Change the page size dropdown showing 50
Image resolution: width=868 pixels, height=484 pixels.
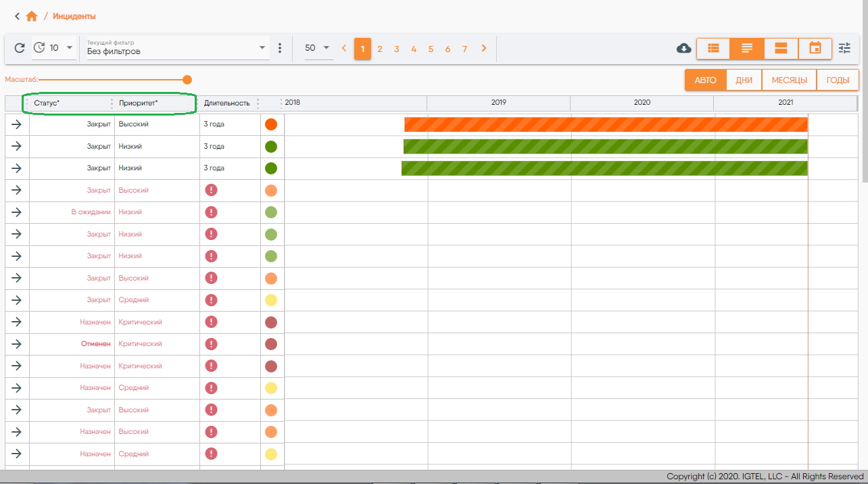(x=318, y=48)
